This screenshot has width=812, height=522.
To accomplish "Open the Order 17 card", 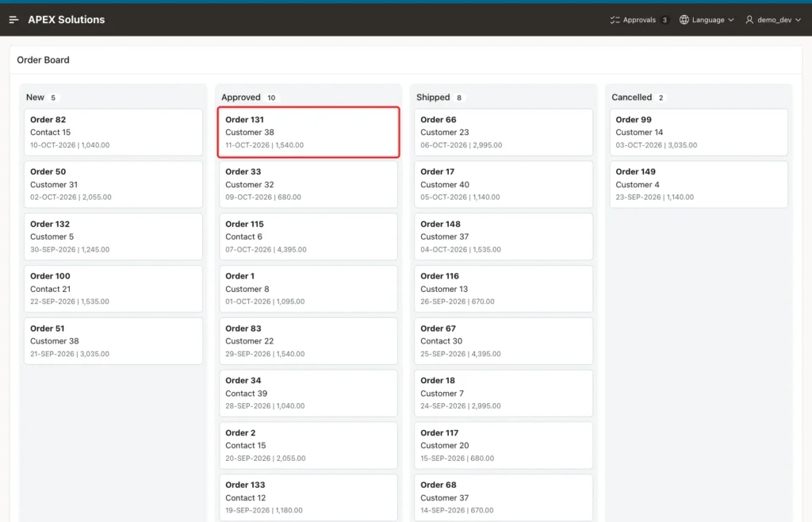I will (504, 184).
